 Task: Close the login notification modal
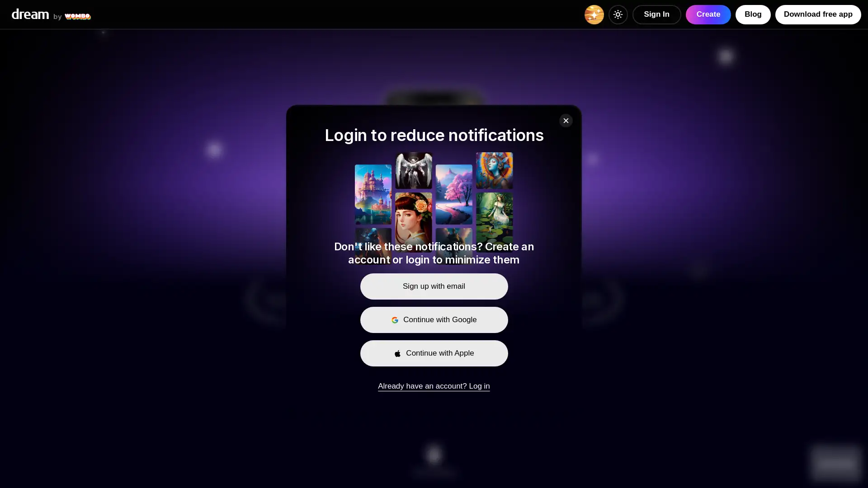coord(566,120)
